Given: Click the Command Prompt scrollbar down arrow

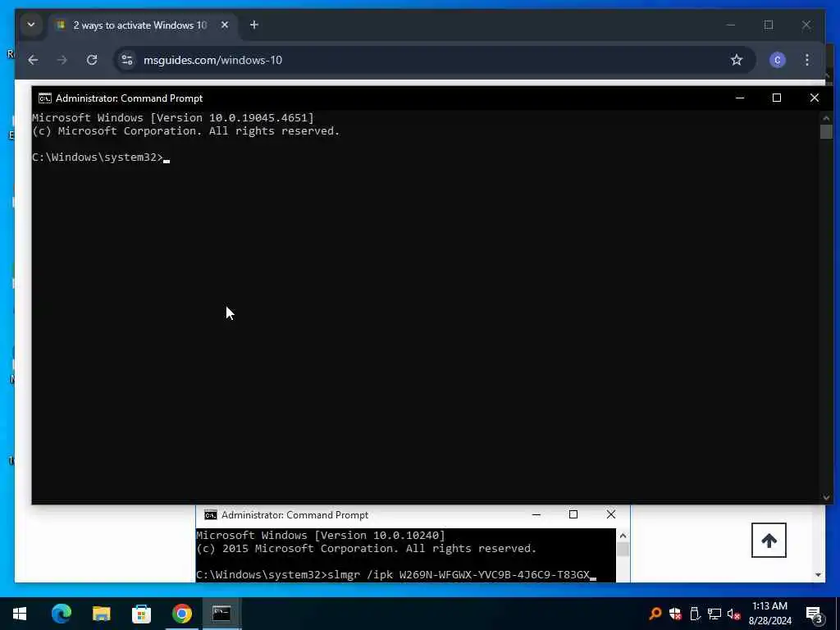Looking at the screenshot, I should [826, 497].
